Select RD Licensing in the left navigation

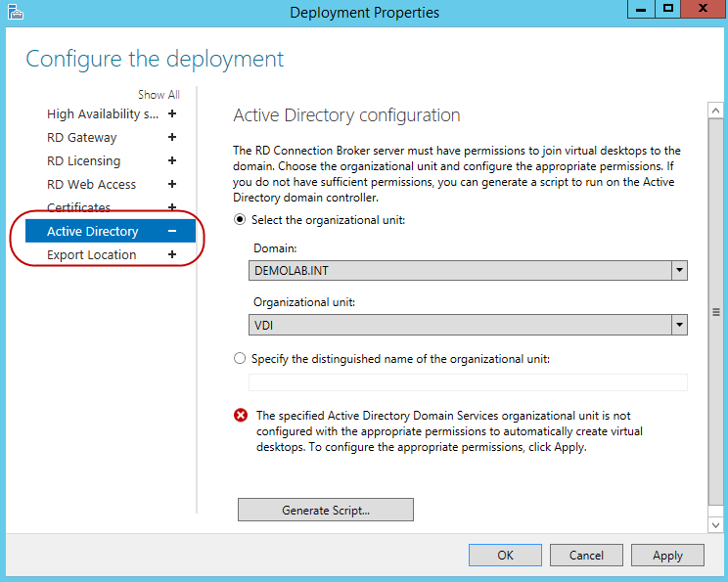[x=84, y=161]
